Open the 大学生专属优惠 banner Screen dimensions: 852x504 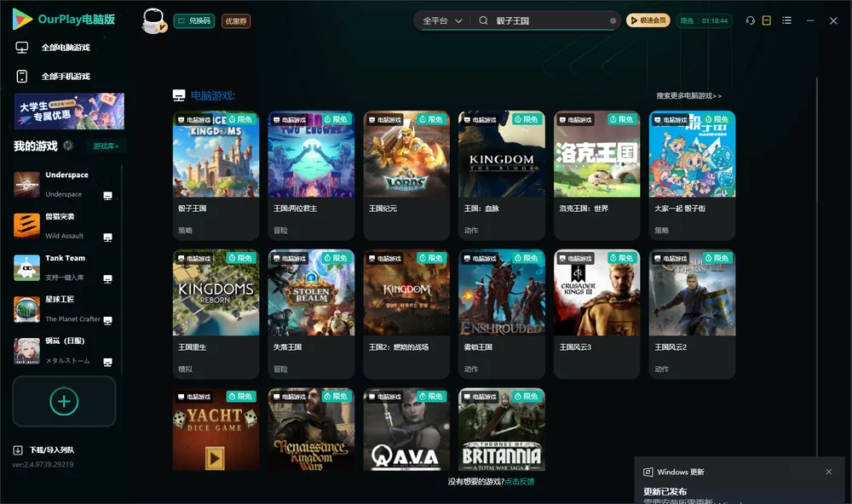(x=69, y=112)
